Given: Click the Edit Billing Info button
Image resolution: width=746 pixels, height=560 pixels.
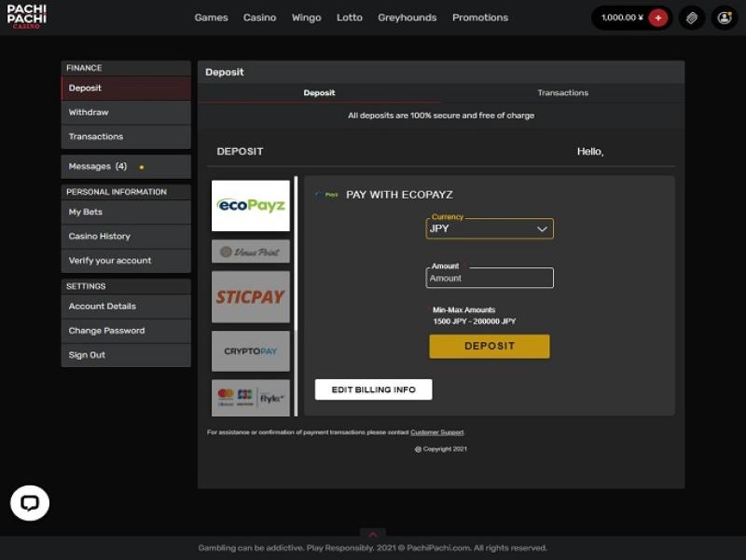Looking at the screenshot, I should point(373,389).
